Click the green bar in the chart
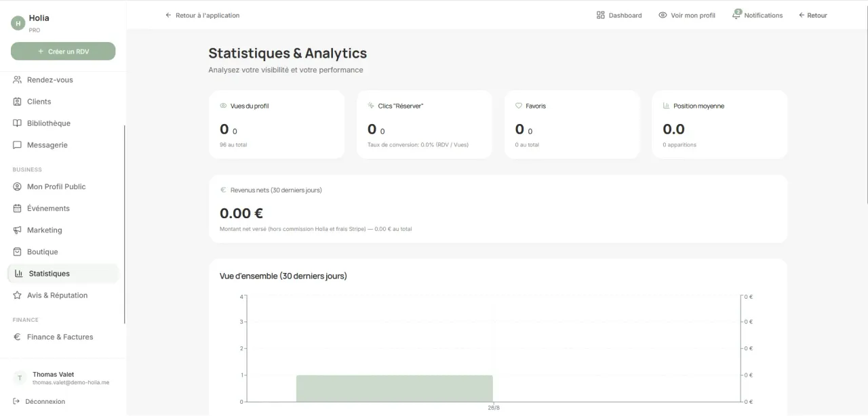This screenshot has height=416, width=868. [395, 388]
